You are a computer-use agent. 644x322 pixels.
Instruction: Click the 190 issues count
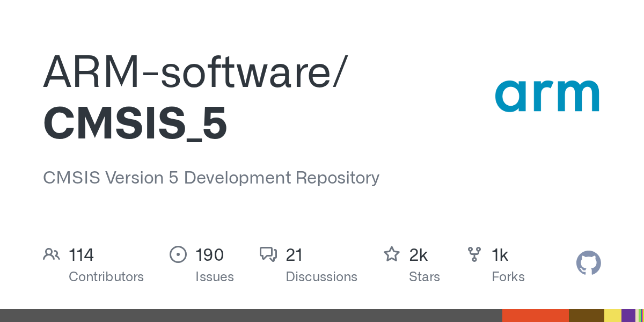[210, 255]
